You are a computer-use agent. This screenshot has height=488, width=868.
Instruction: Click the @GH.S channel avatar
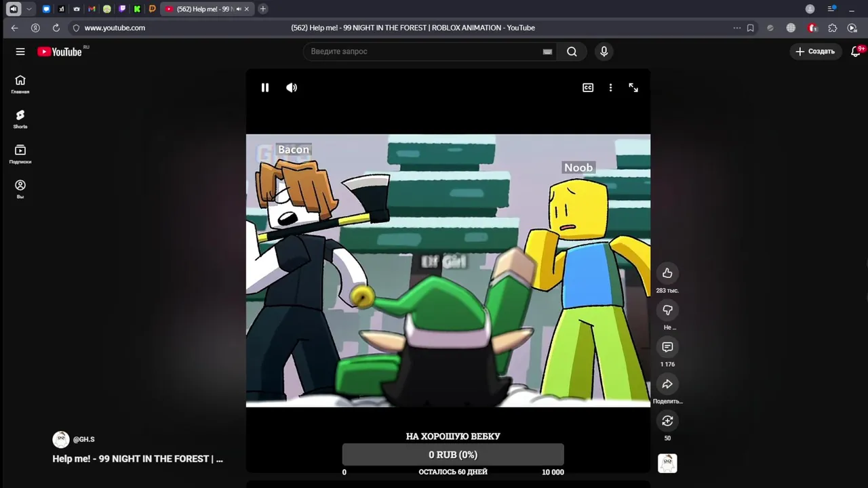[61, 439]
